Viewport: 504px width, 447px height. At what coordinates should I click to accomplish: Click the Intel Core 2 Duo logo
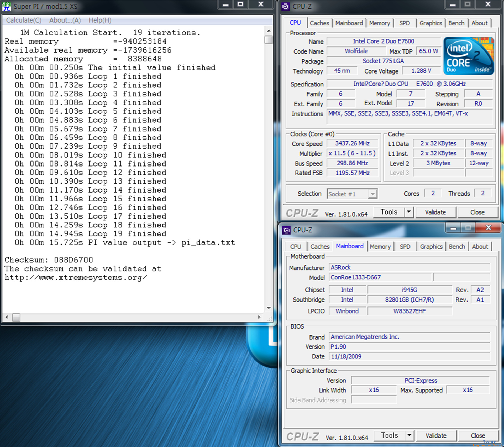[x=469, y=56]
